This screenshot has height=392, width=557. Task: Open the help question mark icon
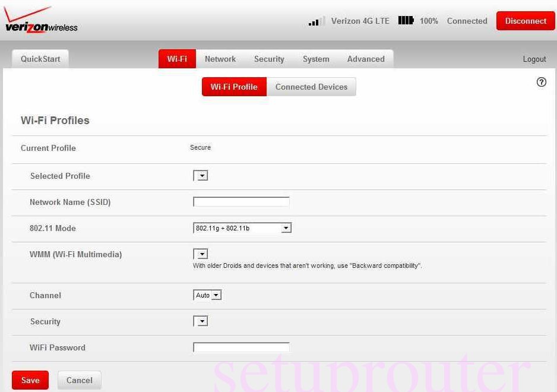541,82
